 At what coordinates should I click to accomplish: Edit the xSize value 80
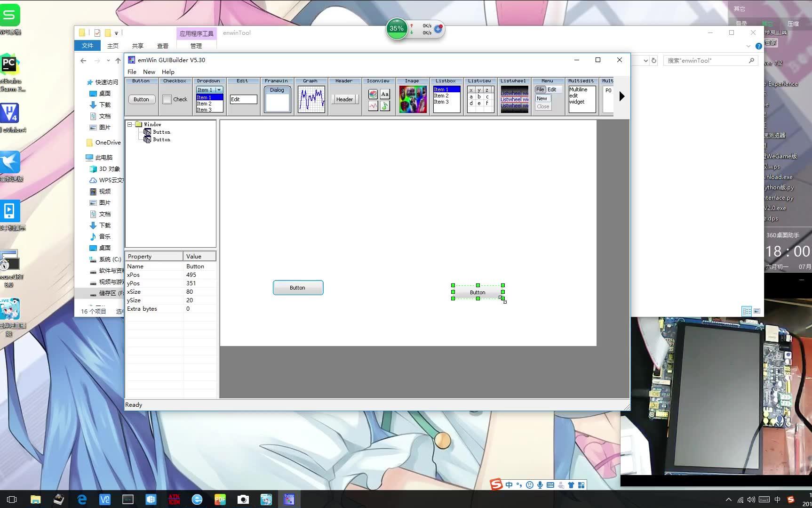(x=200, y=292)
